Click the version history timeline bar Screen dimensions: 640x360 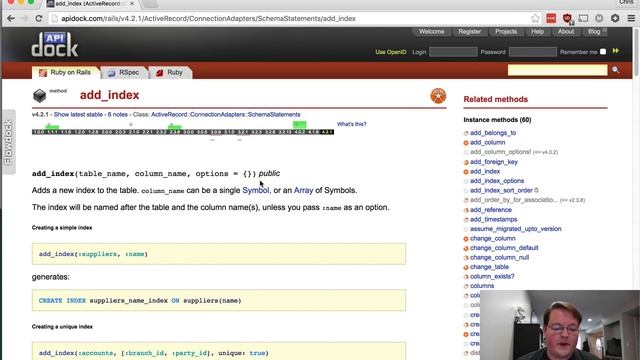(183, 132)
